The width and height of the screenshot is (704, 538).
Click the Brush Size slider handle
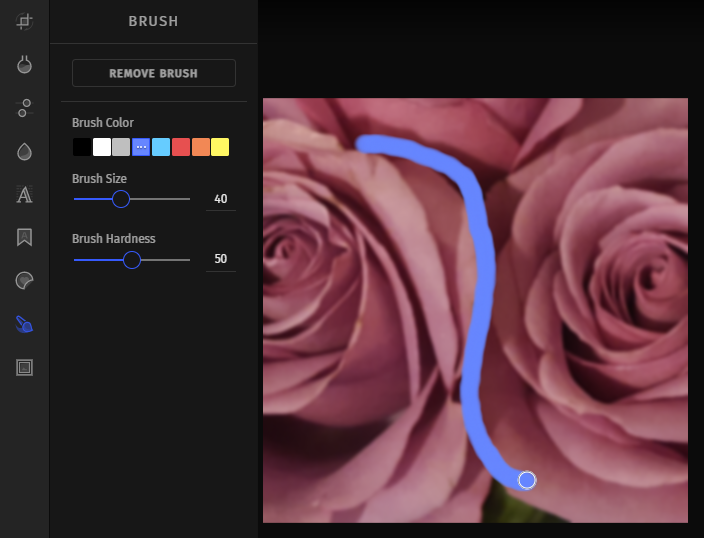[x=121, y=199]
